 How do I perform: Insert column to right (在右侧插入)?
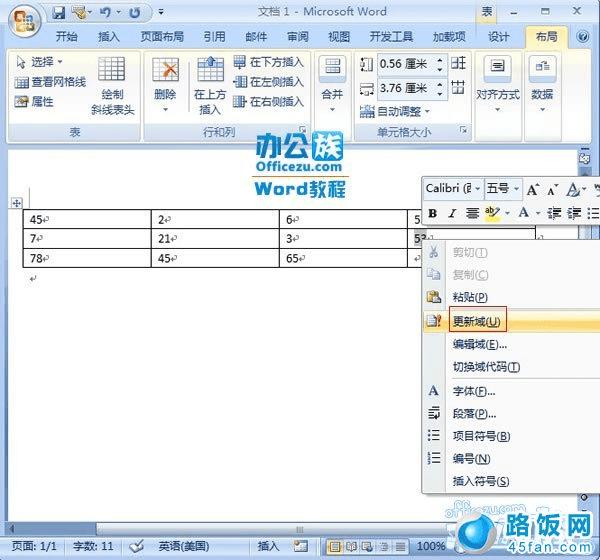pyautogui.click(x=269, y=102)
